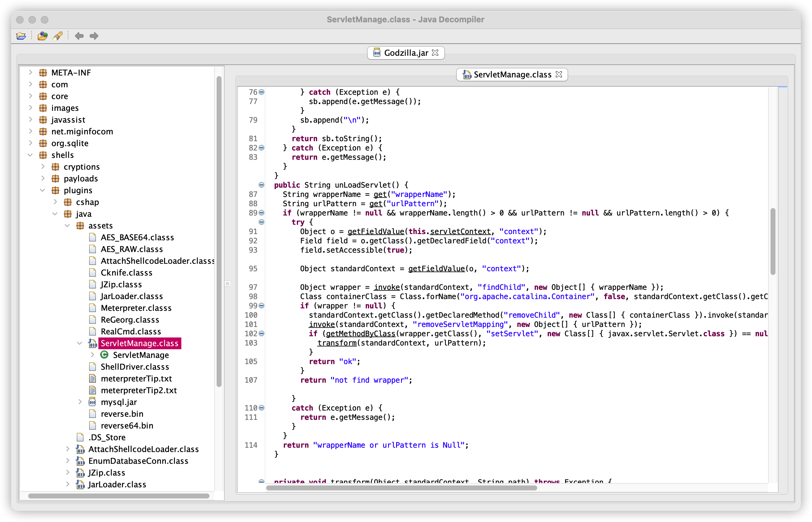Viewport: 812px width, 522px height.
Task: Fold the unLoadServlet method declaration
Action: [261, 185]
